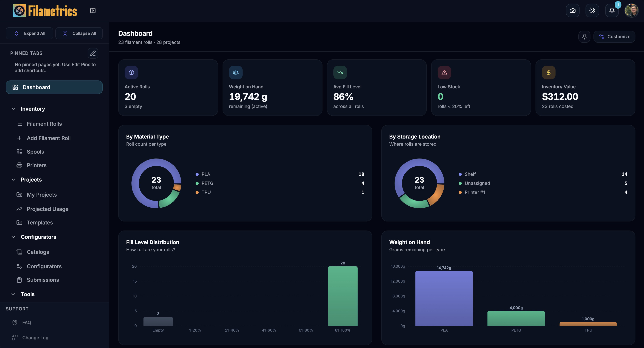Toggle dark mode theme icon
644x348 pixels.
point(592,10)
